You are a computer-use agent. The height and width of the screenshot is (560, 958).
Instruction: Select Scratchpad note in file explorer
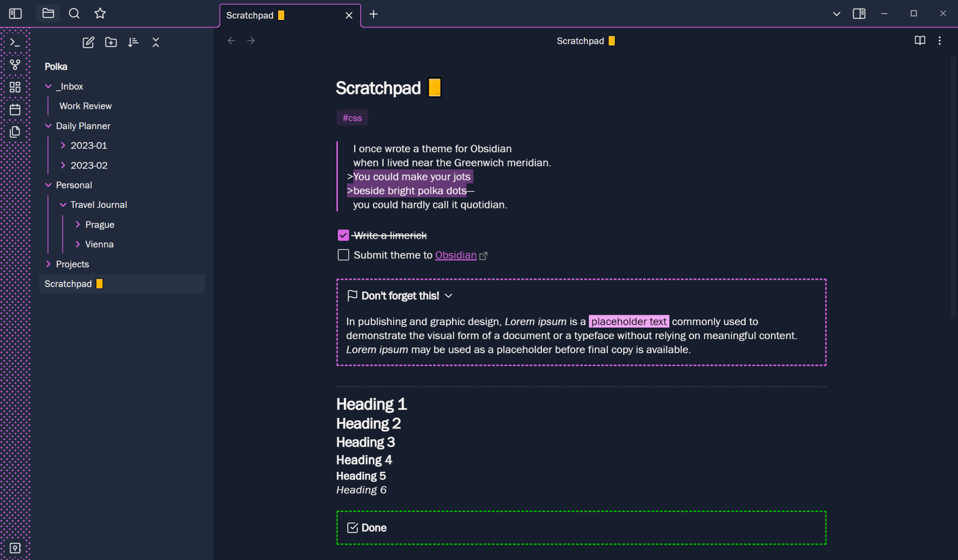click(122, 284)
